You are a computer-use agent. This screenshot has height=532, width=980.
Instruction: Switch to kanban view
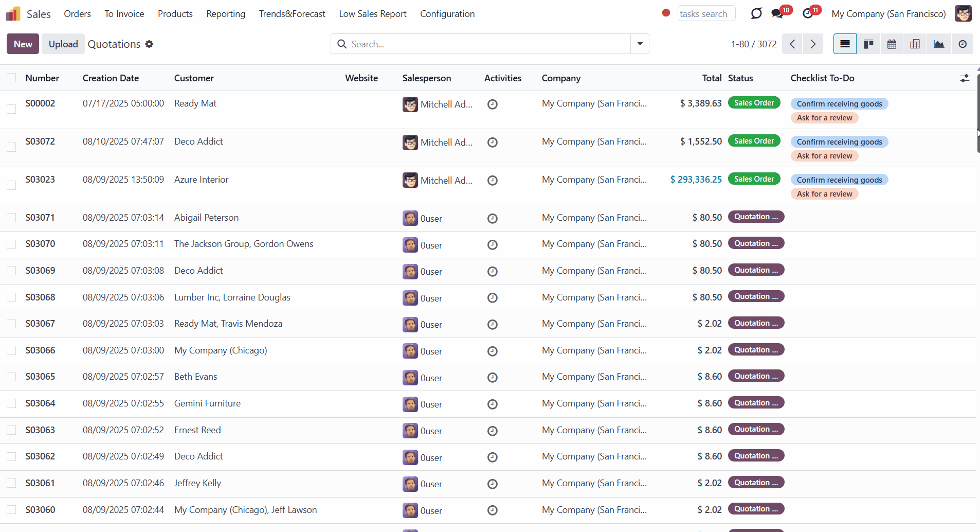click(x=868, y=44)
